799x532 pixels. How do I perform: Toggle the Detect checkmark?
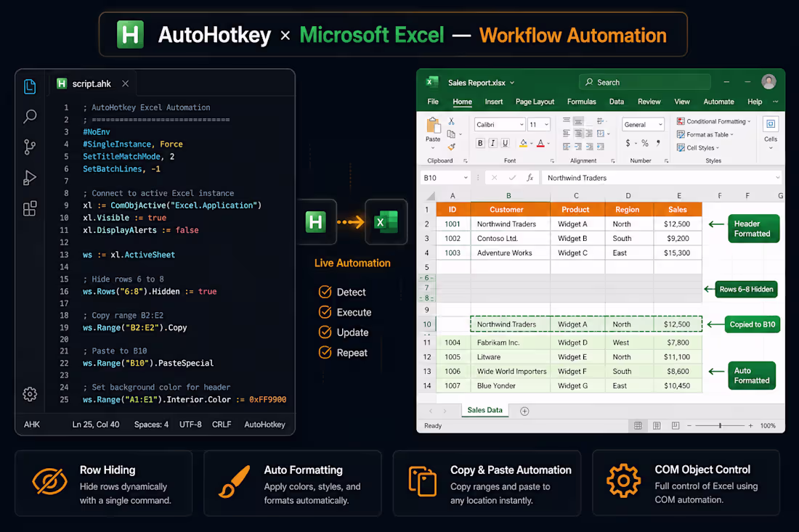(325, 292)
